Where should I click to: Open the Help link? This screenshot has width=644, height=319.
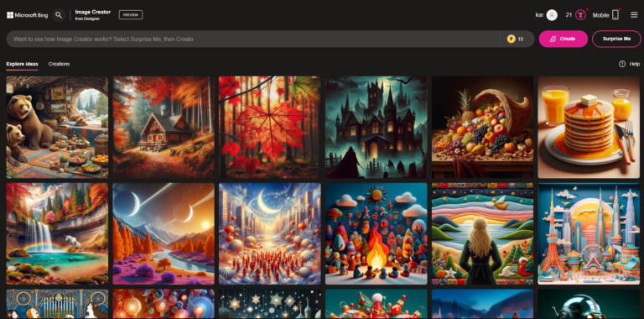click(635, 64)
